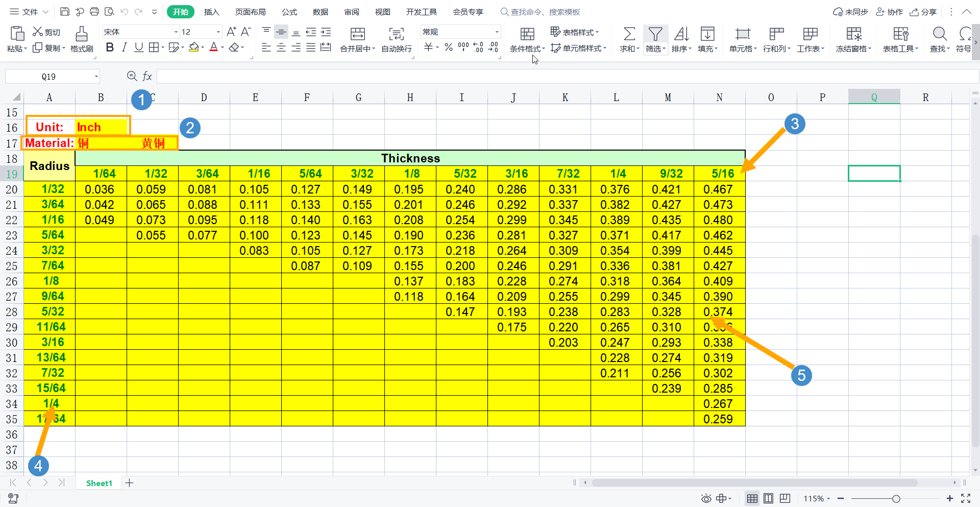Viewport: 980px width, 507px height.
Task: Click the Undo arrow
Action: [x=124, y=12]
